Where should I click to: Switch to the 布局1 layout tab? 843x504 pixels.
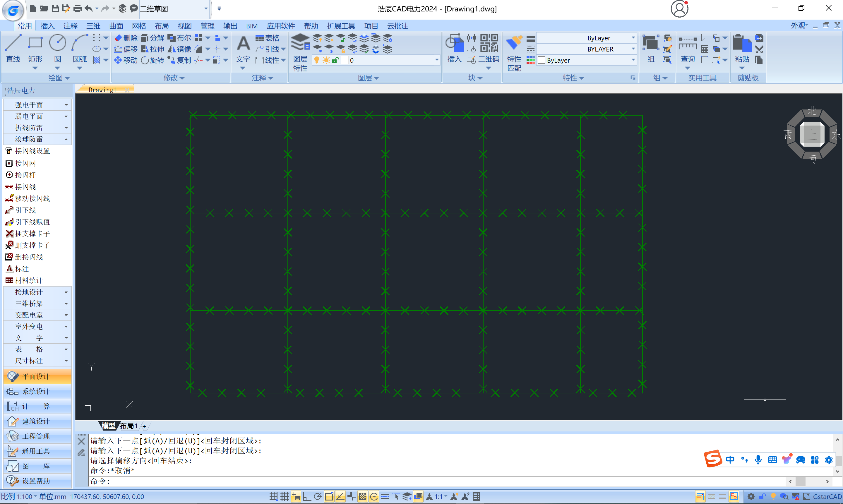click(x=129, y=426)
